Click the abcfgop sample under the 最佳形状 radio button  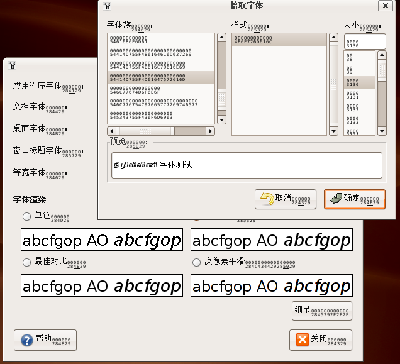pyautogui.click(x=102, y=286)
